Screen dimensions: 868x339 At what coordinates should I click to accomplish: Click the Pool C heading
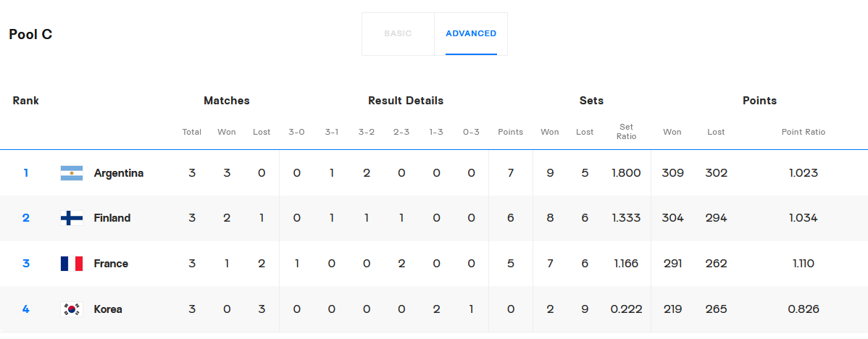pyautogui.click(x=30, y=34)
